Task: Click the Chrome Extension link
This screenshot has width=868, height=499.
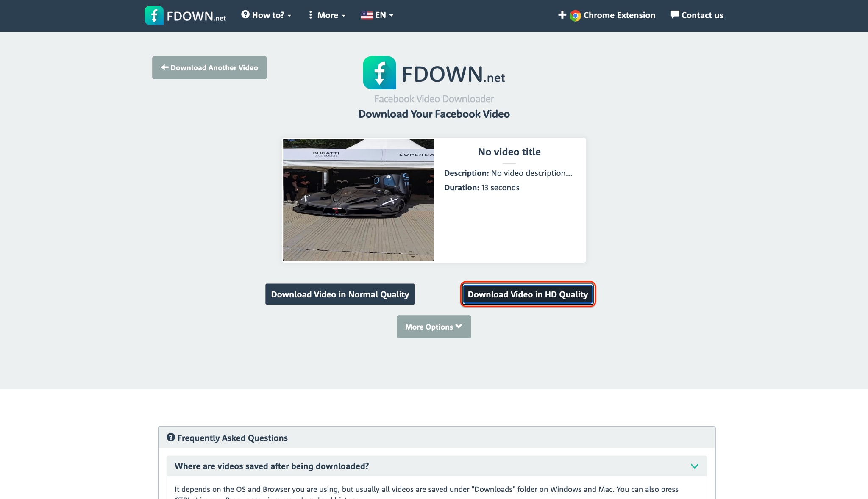Action: tap(606, 15)
